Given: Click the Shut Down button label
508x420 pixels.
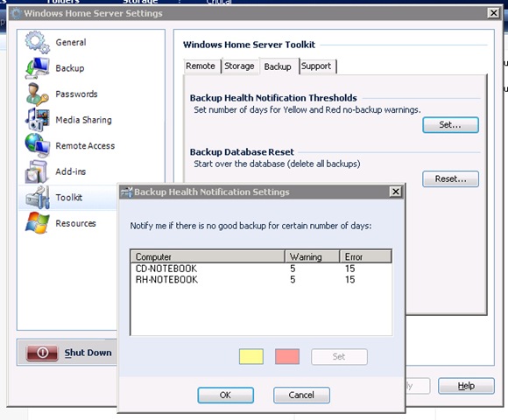Looking at the screenshot, I should point(88,353).
